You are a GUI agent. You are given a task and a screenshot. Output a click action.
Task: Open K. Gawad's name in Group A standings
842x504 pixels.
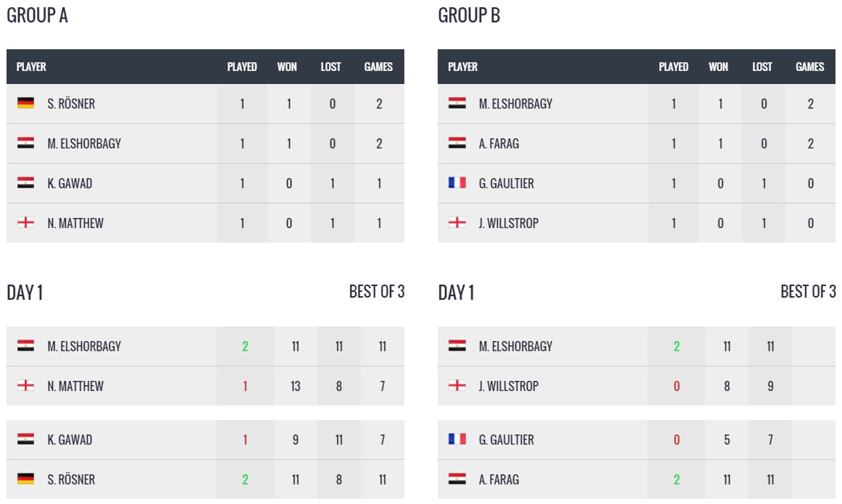coord(70,183)
